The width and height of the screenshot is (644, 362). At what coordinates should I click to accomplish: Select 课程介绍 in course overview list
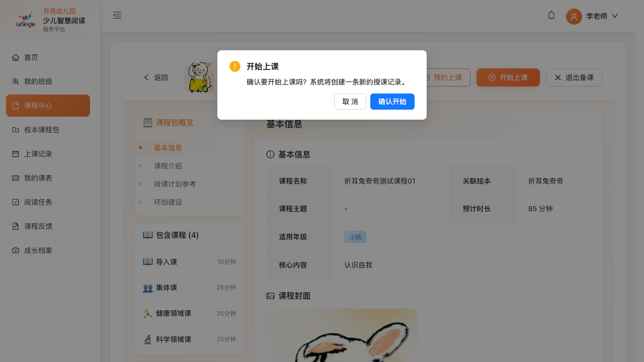(x=168, y=166)
